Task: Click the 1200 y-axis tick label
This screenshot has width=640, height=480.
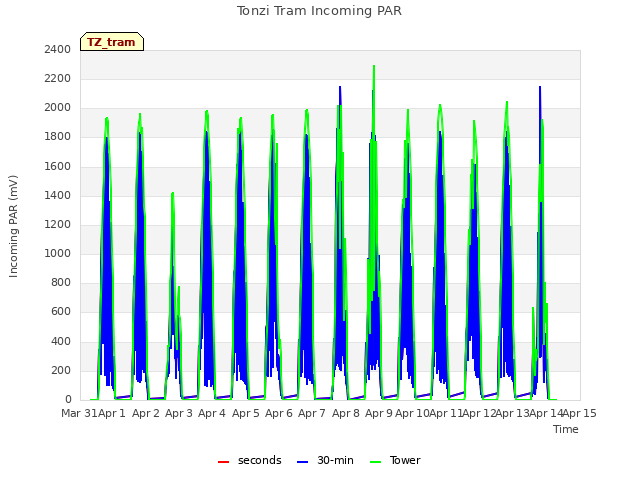Action: click(58, 224)
